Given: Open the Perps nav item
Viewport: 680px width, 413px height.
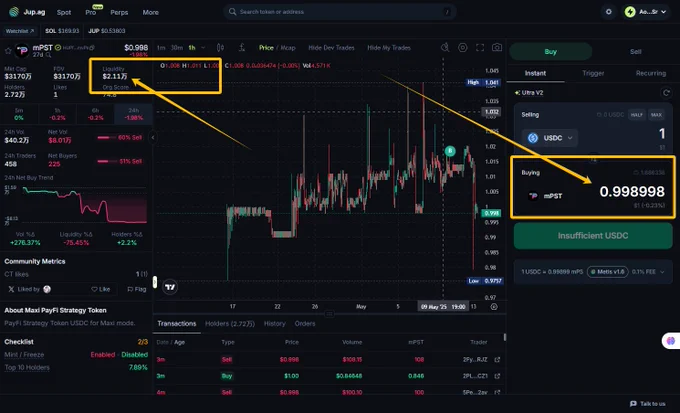Looking at the screenshot, I should [119, 12].
